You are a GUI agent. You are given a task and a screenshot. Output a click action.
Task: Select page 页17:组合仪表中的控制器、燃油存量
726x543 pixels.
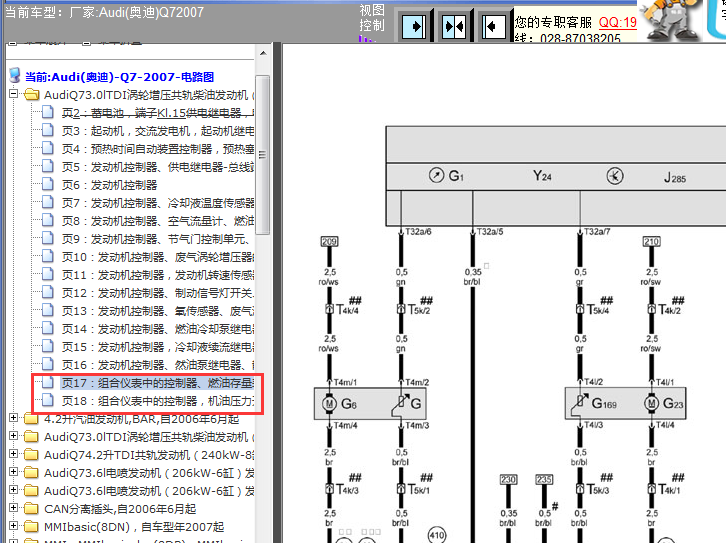[157, 383]
